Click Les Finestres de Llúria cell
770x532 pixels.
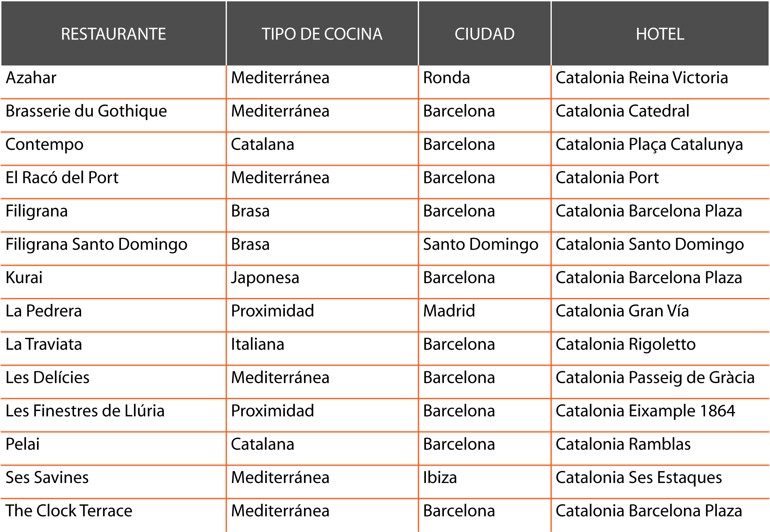coord(85,411)
